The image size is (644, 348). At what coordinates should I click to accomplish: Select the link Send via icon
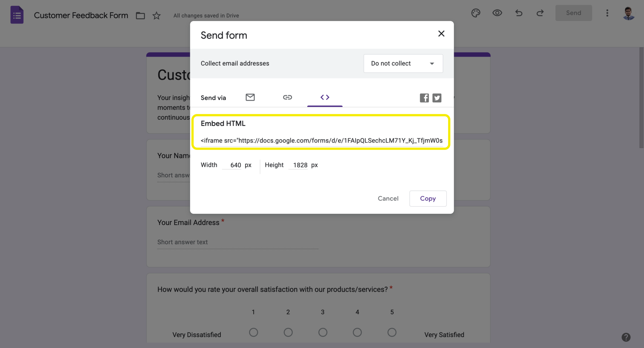point(287,97)
